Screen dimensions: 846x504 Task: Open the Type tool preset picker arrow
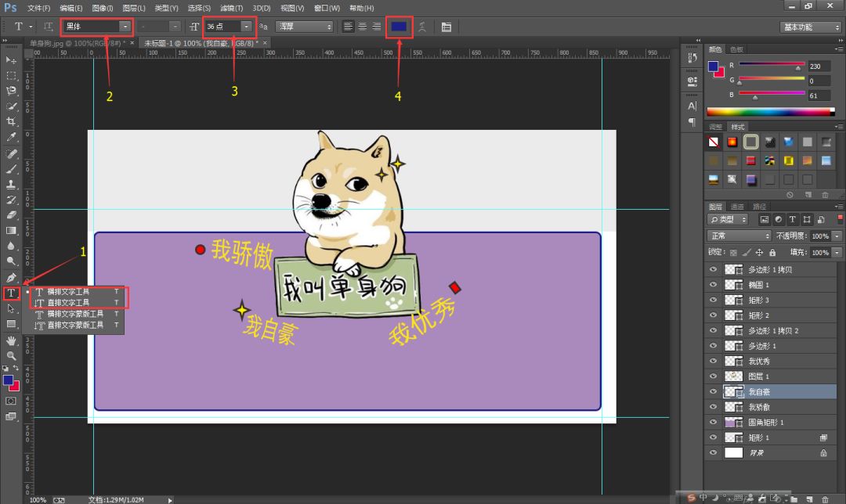click(31, 27)
